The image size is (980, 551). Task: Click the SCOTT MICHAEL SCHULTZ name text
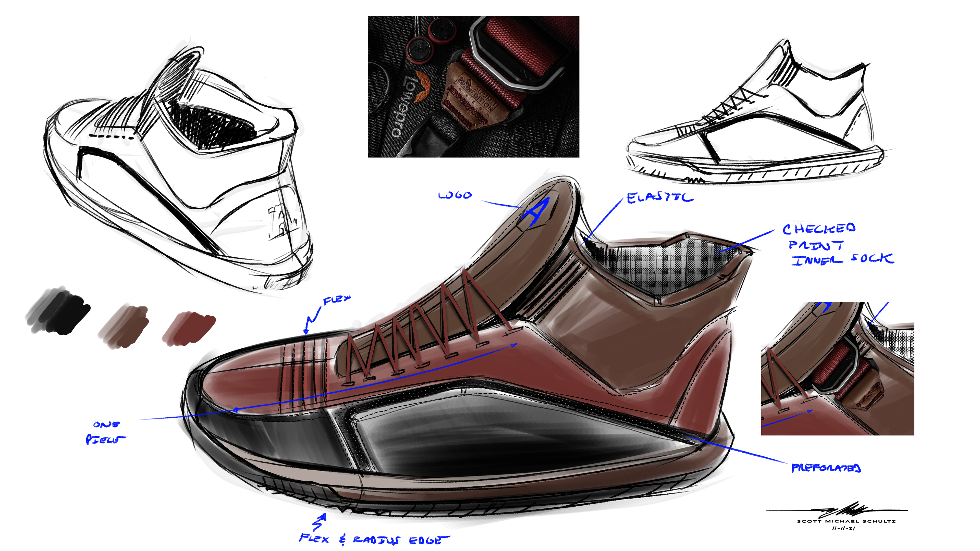click(846, 521)
